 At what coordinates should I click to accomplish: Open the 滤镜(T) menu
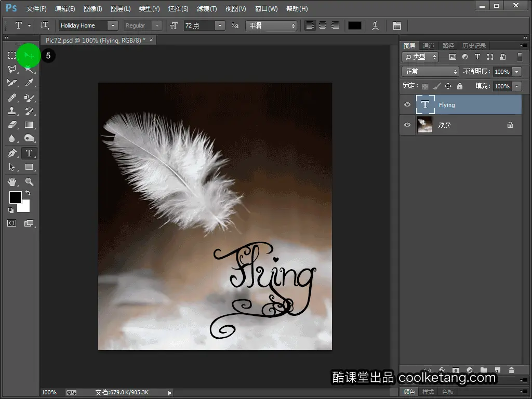(207, 8)
